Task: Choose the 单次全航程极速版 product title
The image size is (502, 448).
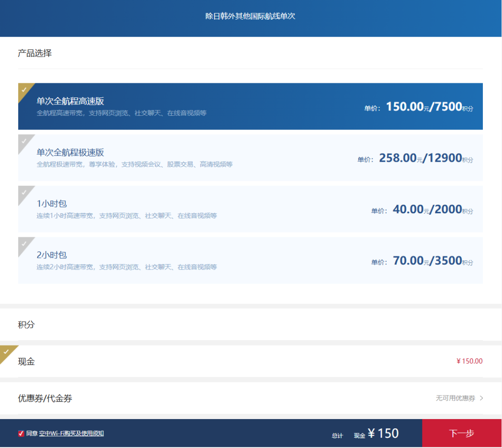Action: pos(70,152)
